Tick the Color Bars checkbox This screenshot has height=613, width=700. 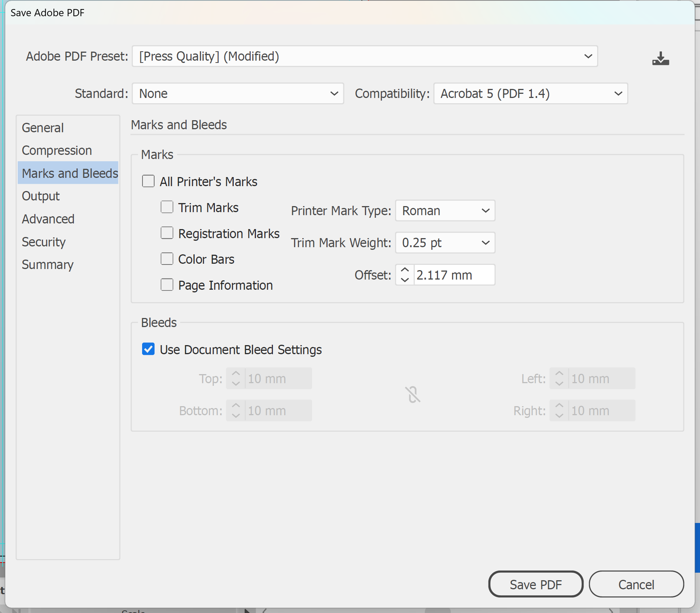167,259
